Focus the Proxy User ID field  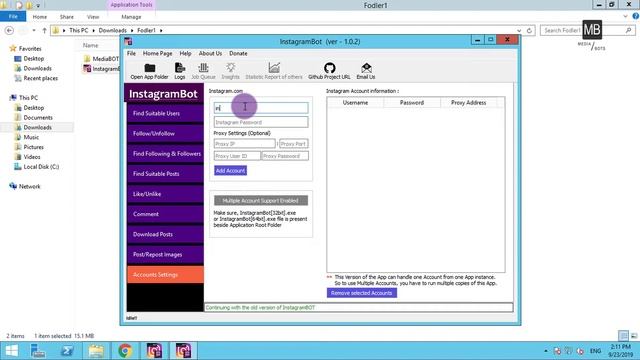coord(237,156)
